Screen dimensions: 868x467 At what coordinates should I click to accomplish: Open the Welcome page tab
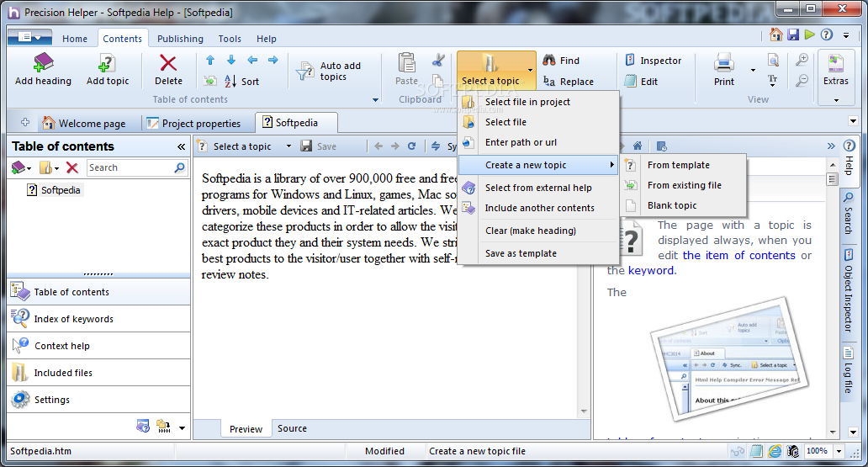point(84,123)
